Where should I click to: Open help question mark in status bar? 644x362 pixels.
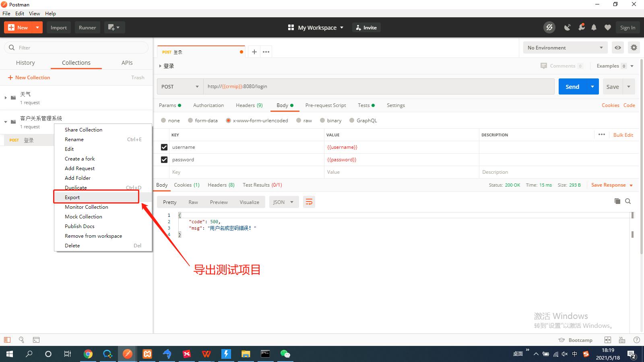coord(636,340)
